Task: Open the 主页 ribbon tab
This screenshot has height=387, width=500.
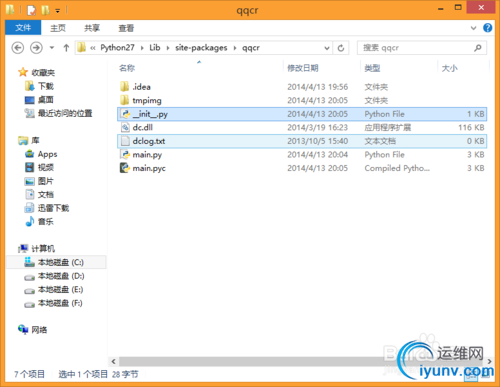Action: [58, 28]
